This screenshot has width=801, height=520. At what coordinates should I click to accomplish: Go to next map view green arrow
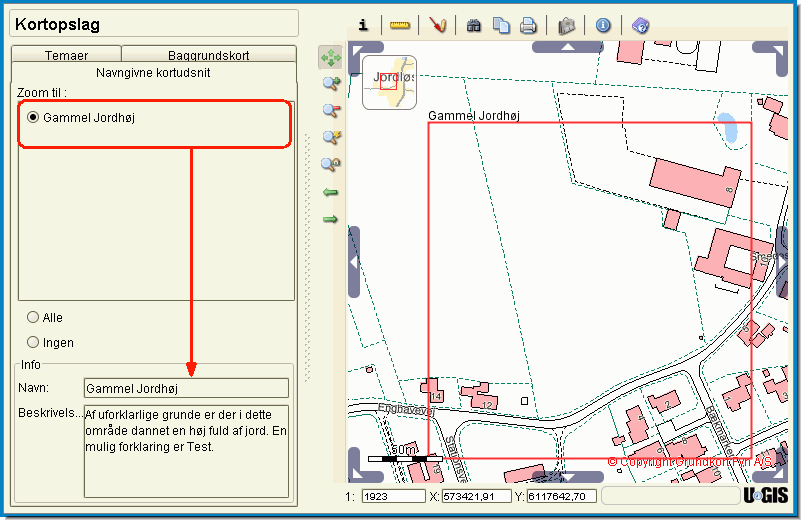pos(331,220)
